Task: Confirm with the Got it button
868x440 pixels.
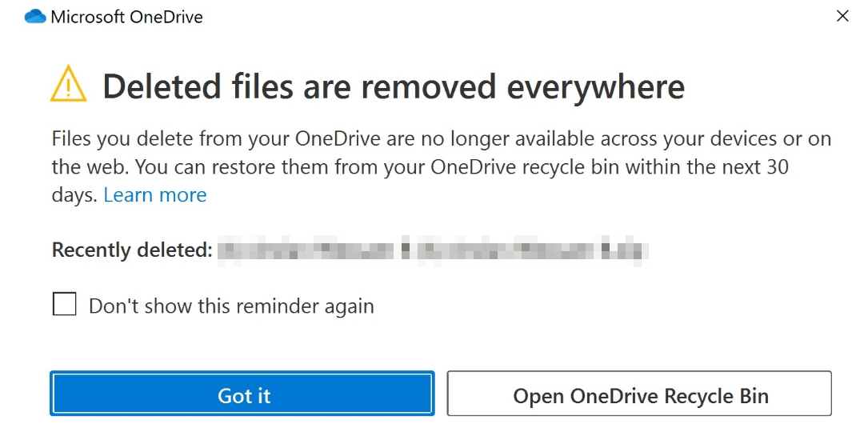Action: 242,394
